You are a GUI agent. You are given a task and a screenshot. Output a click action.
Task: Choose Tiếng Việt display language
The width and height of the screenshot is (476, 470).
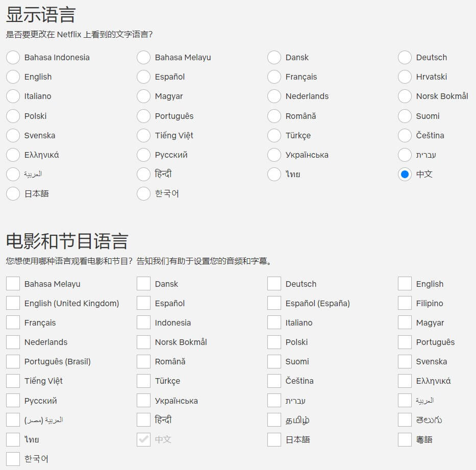tap(143, 135)
